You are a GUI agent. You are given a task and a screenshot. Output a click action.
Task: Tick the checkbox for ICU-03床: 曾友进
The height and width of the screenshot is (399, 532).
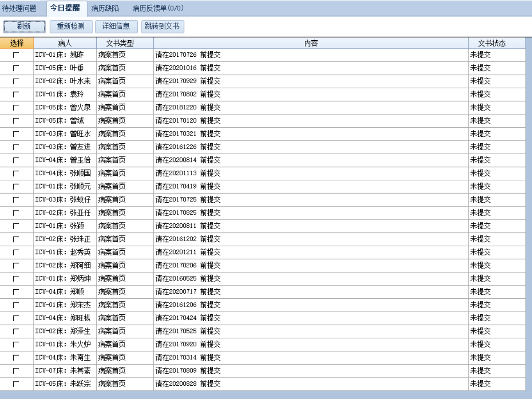pos(16,147)
